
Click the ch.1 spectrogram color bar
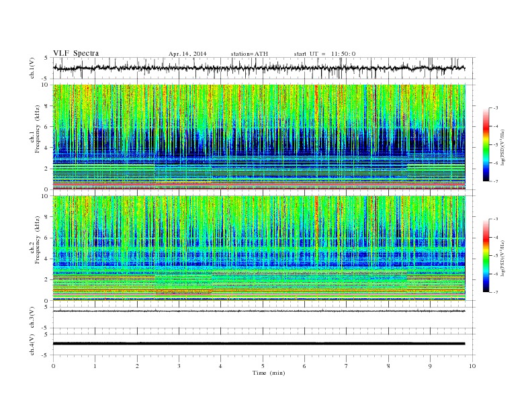click(486, 145)
